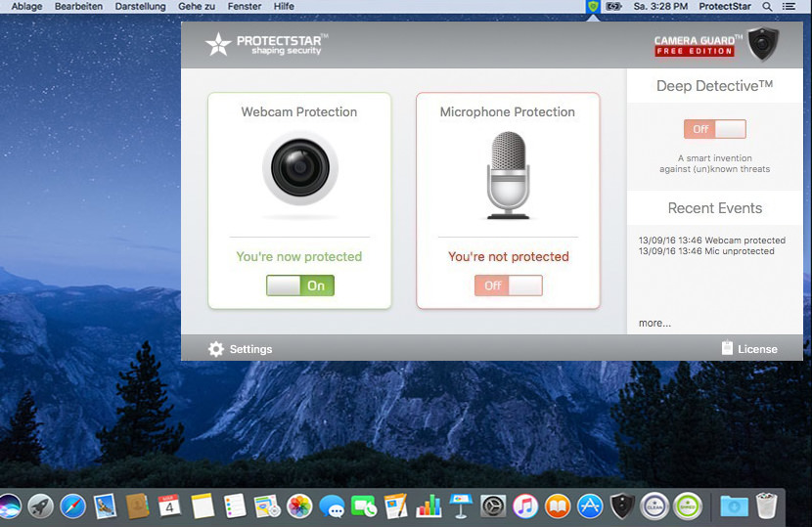
Task: Open the Clean app in the Dock
Action: [654, 506]
